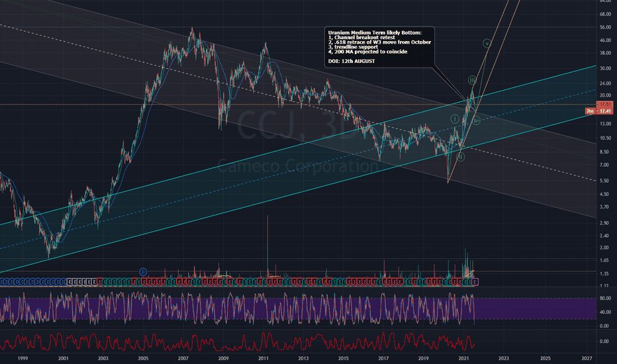Click the 5.50 price scale label

pyautogui.click(x=605, y=181)
